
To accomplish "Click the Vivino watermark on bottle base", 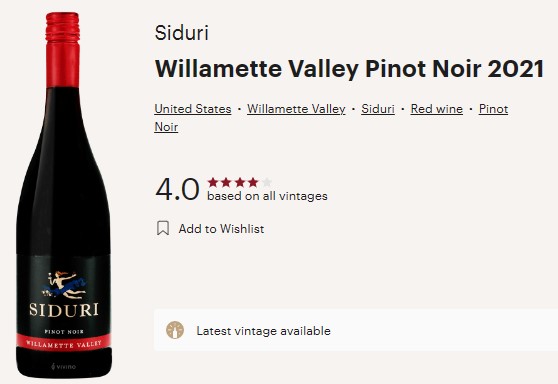I will coord(63,366).
